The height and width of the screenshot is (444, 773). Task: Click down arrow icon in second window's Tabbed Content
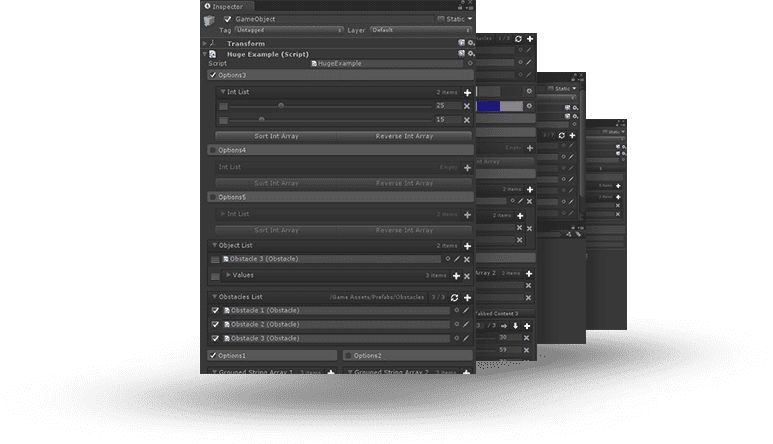516,326
